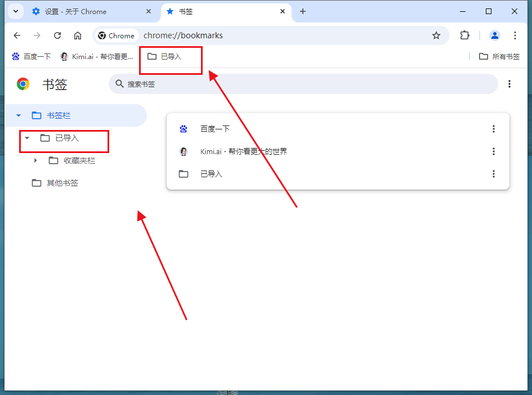Close the 书签 tab
Image resolution: width=532 pixels, height=395 pixels.
click(x=282, y=11)
